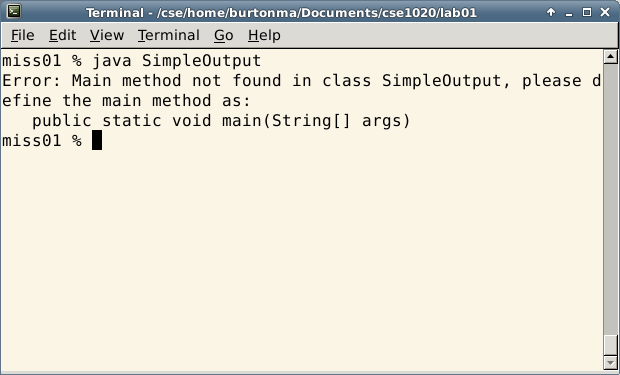Screen dimensions: 620x375
Task: Click the terminal icon in title bar
Action: pos(14,11)
